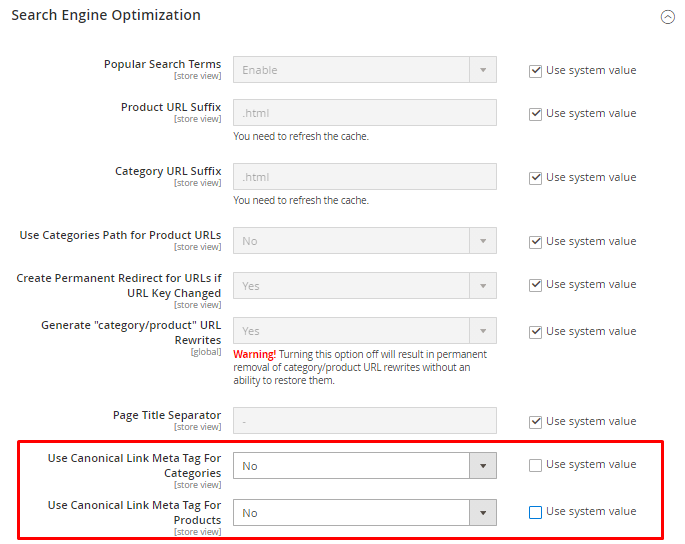Toggle system value for category/product URL Rewrites
685x544 pixels.
(535, 332)
